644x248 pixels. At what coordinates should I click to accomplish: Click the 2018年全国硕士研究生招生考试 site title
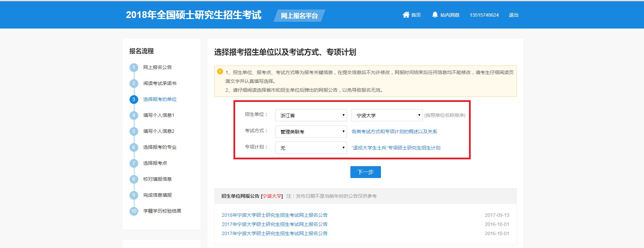click(x=194, y=15)
